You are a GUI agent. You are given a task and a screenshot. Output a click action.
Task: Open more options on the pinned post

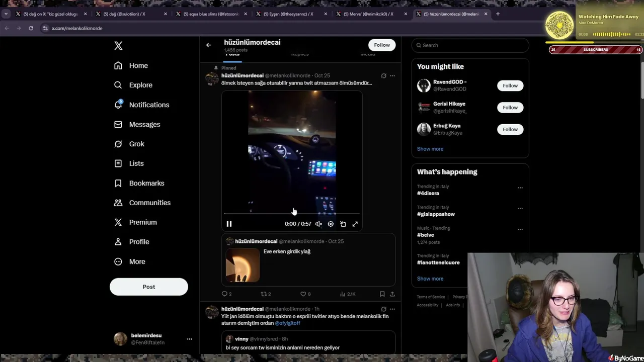coord(392,76)
